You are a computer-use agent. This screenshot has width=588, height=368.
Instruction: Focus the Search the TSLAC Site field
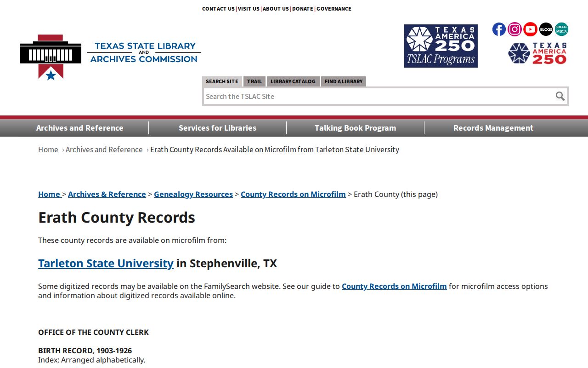[379, 96]
